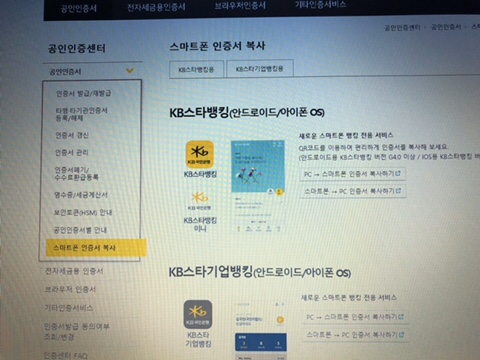Open 영수증/세금계산서 in sidebar
Viewport: 480px width, 360px height.
(81, 195)
